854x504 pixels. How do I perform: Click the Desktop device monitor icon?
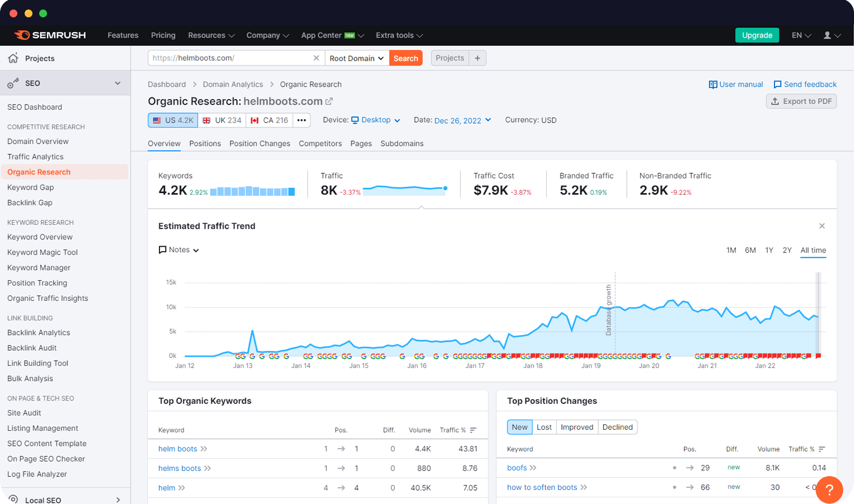point(355,120)
